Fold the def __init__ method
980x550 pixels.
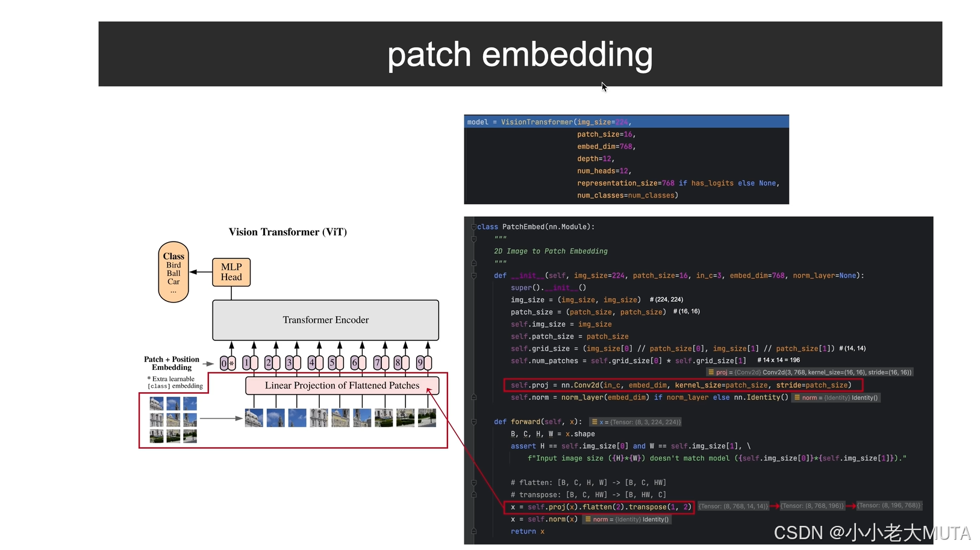click(473, 276)
